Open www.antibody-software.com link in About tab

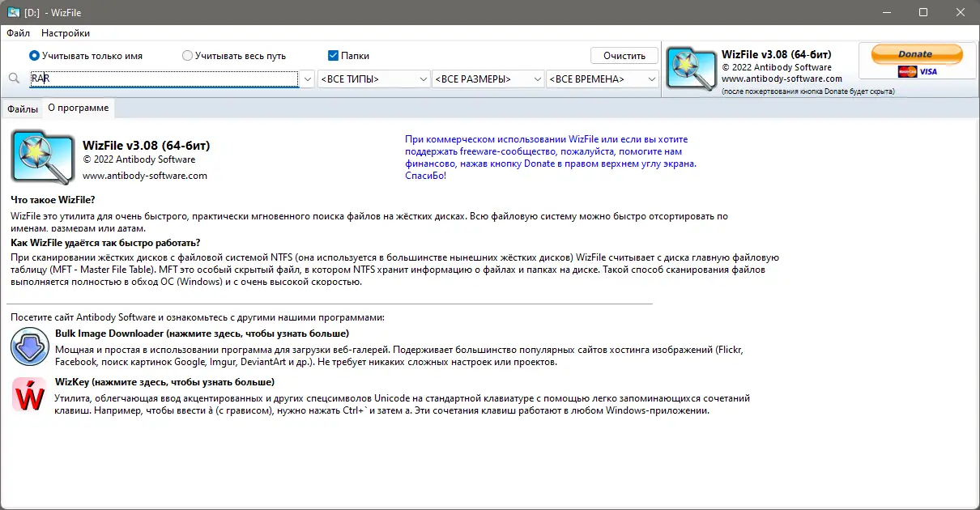click(x=145, y=175)
